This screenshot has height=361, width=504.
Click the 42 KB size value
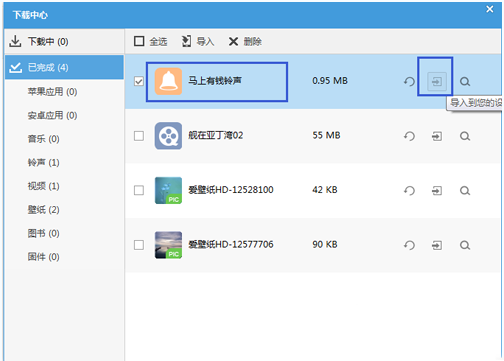(x=325, y=190)
